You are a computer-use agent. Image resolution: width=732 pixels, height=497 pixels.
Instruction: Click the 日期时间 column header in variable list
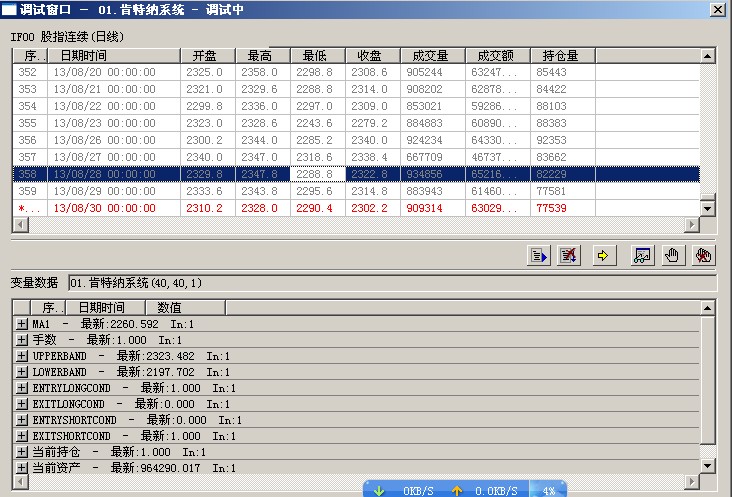(105, 308)
